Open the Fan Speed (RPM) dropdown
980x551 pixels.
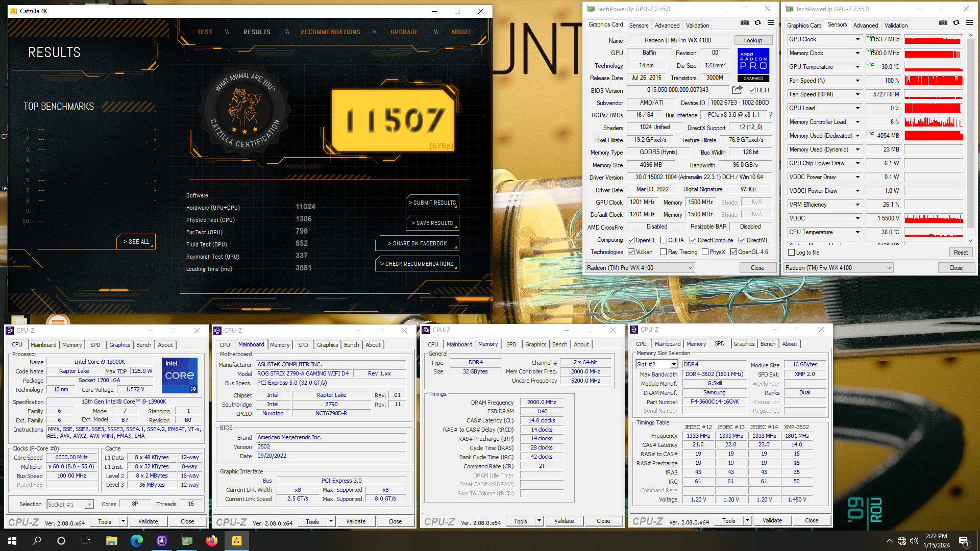[857, 94]
